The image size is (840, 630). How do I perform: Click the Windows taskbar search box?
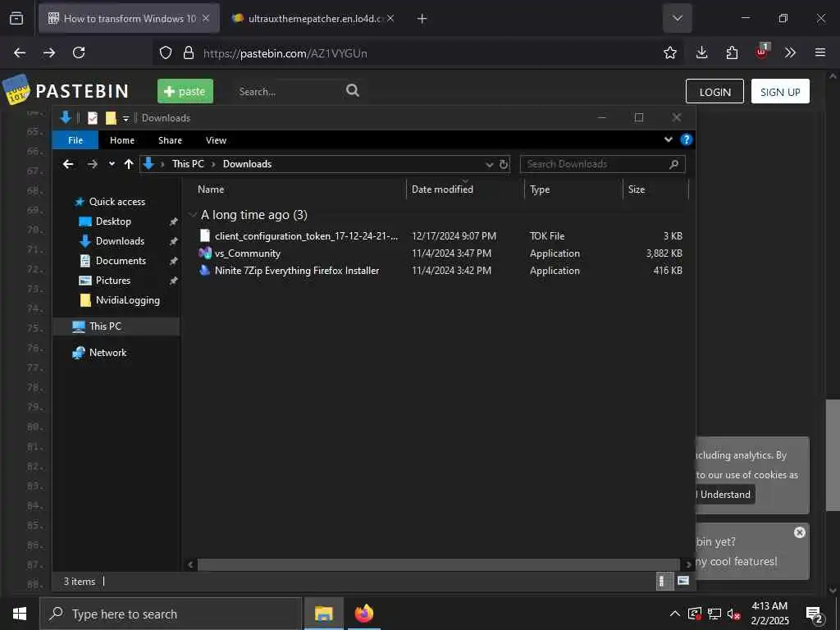(x=171, y=614)
